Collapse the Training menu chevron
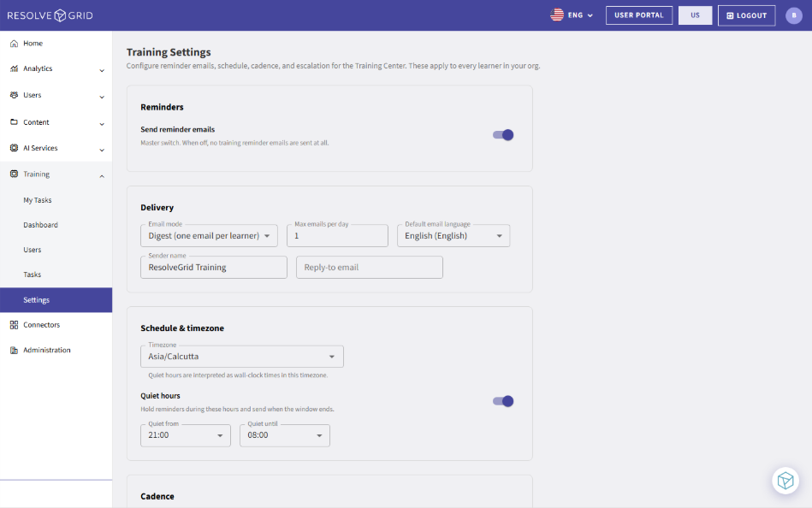This screenshot has height=508, width=812. click(x=102, y=176)
